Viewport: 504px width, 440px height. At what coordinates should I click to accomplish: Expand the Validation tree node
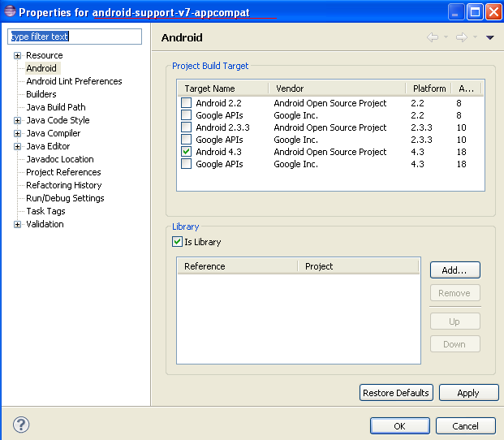tap(17, 224)
